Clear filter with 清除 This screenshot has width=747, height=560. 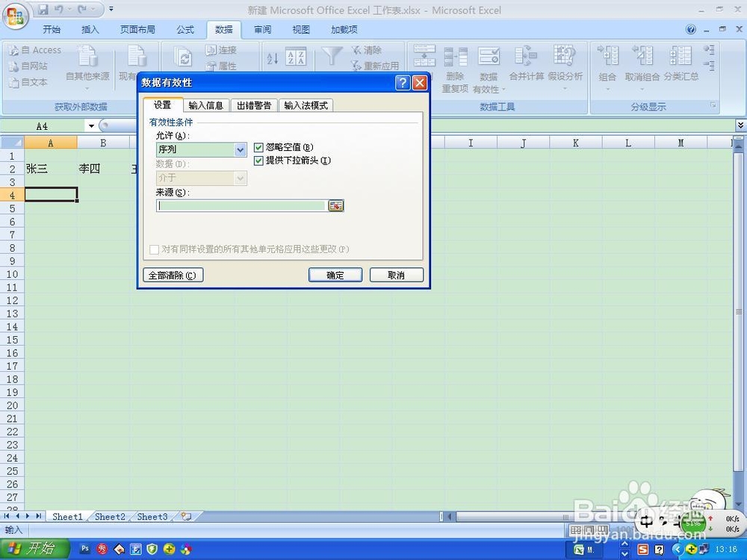[x=367, y=50]
